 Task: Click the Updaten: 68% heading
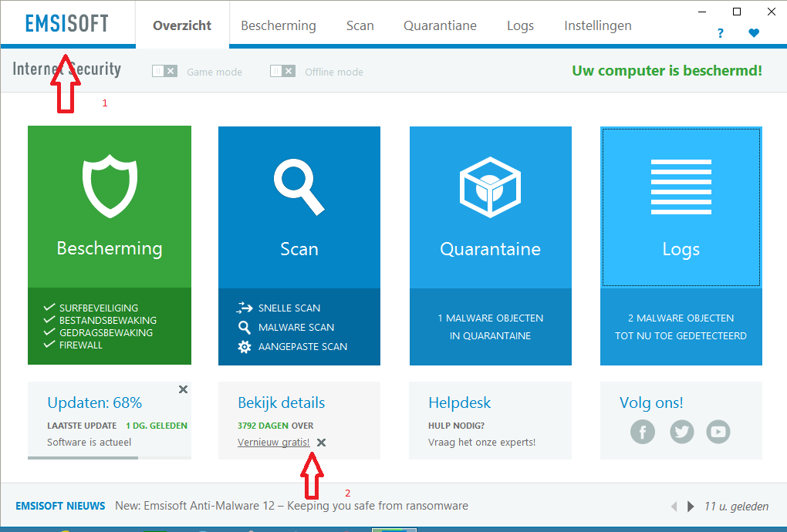click(94, 402)
